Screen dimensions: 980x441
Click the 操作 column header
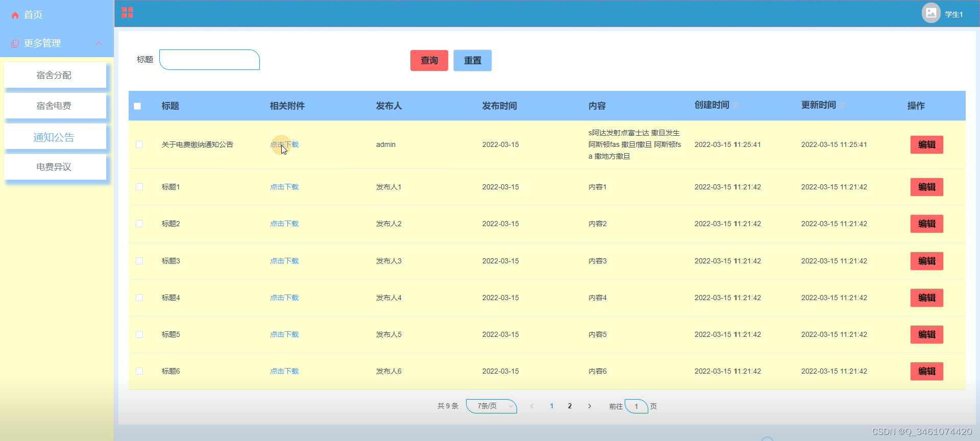point(916,106)
